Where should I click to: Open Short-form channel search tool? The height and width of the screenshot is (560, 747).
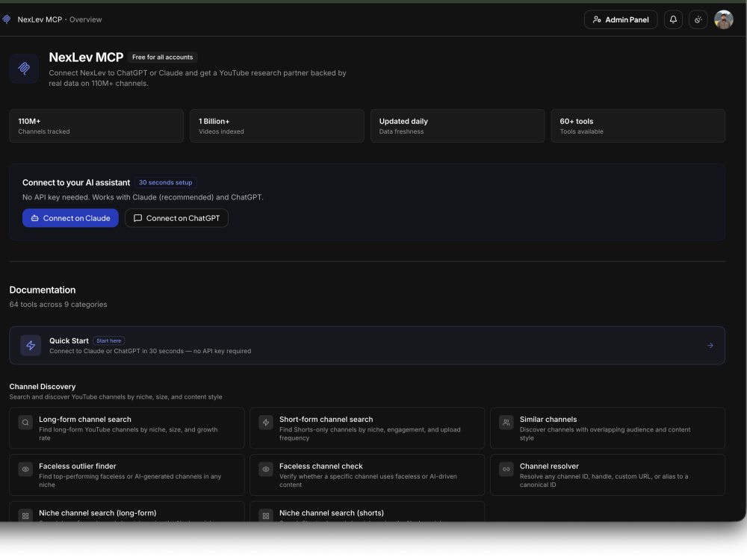tap(367, 428)
